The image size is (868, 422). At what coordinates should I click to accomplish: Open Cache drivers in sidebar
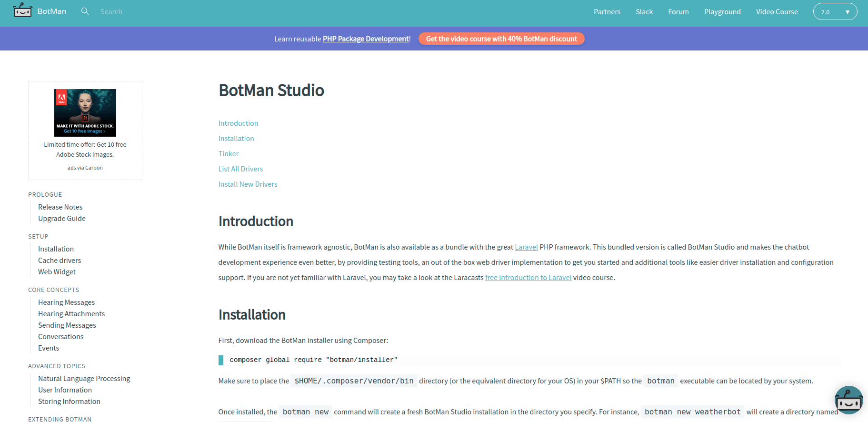click(60, 261)
